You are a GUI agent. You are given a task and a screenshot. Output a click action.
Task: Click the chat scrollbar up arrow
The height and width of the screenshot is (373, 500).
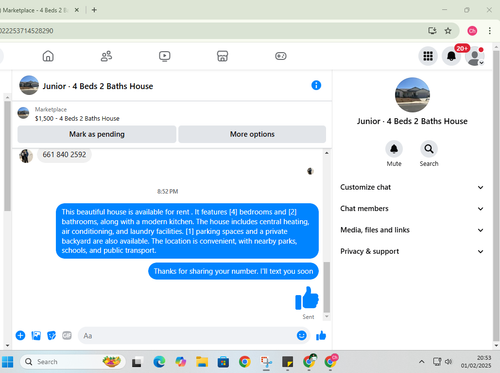(x=327, y=153)
